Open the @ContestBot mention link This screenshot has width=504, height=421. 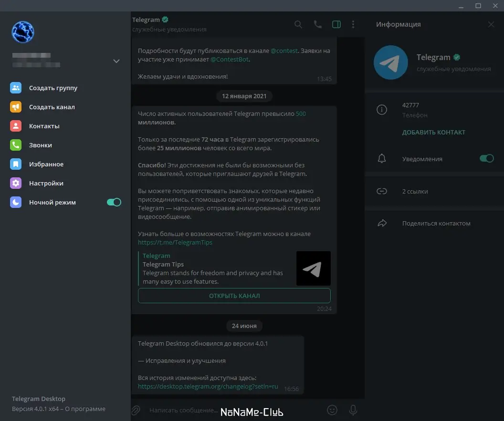point(230,60)
